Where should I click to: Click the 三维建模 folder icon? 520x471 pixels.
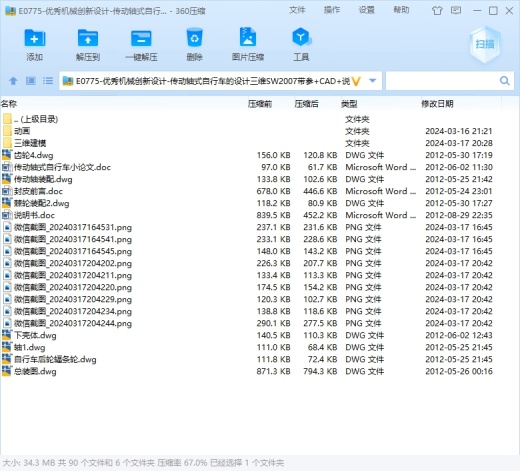click(7, 143)
